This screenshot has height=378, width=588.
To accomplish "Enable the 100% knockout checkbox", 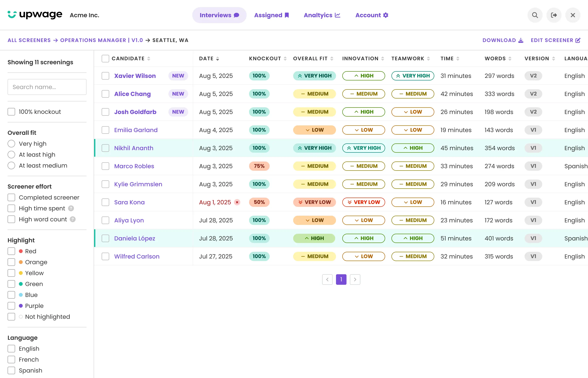I will pyautogui.click(x=11, y=112).
